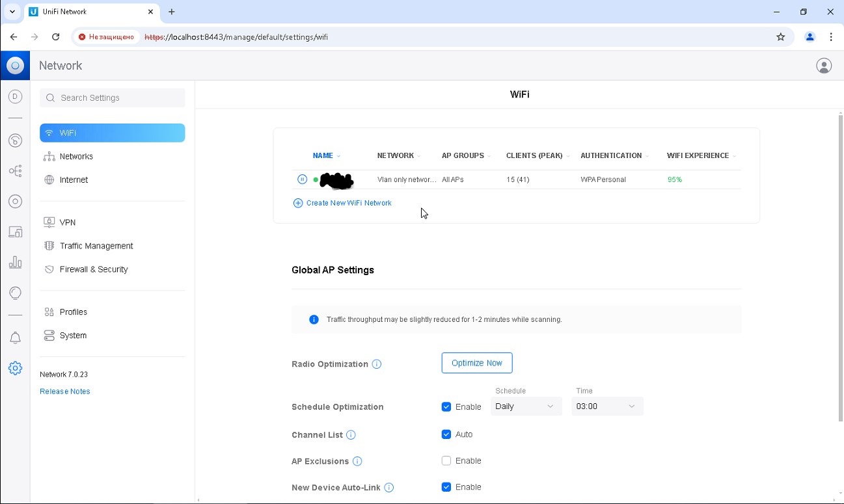Toggle Schedule Optimization Enable checkbox
This screenshot has height=504, width=844.
446,407
